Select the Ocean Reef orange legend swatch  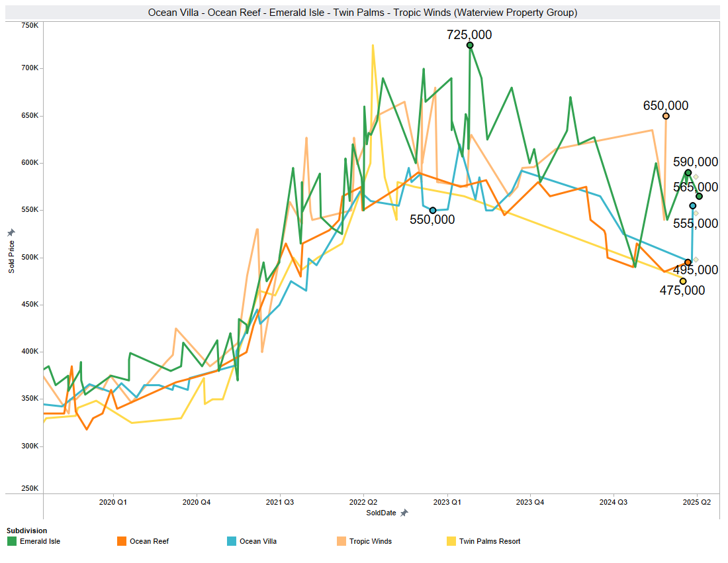point(122,541)
